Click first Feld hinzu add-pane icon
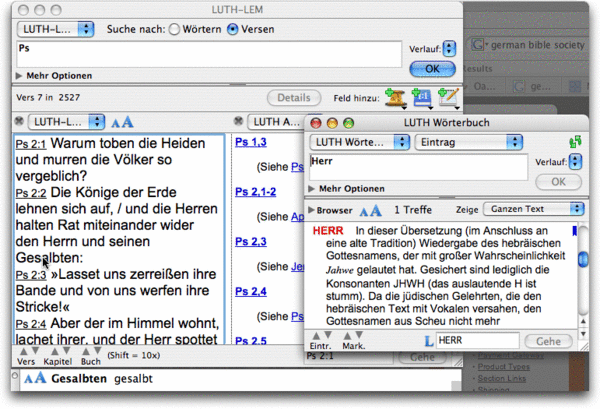Viewport: 600px width, 409px height. click(394, 97)
